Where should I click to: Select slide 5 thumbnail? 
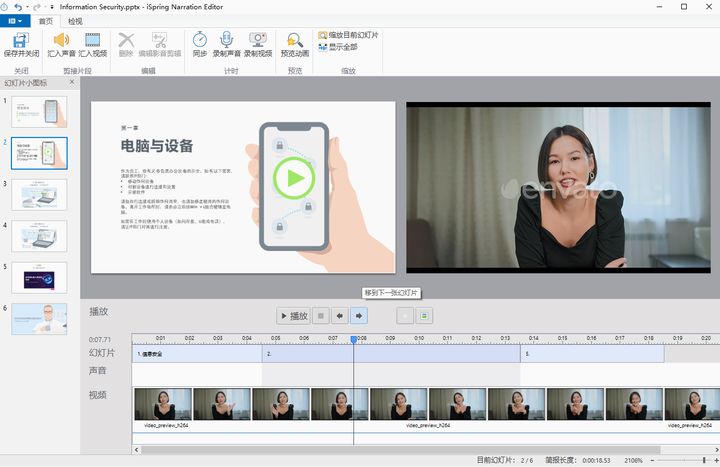(39, 277)
